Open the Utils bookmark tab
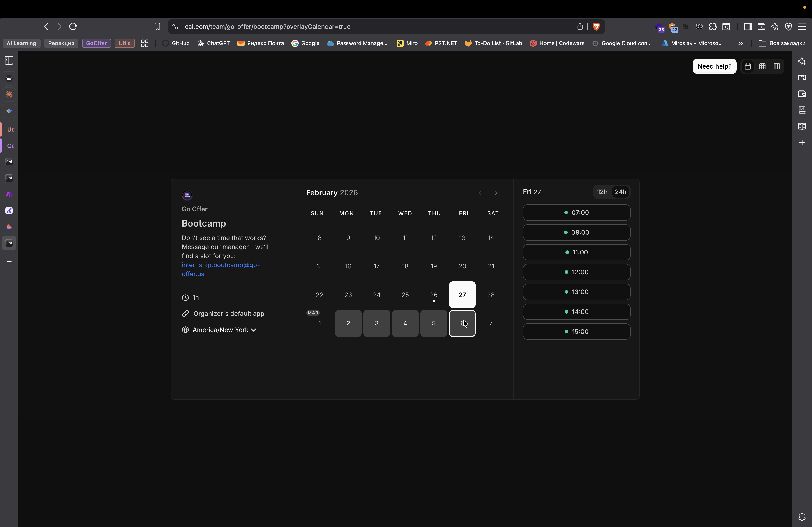The width and height of the screenshot is (812, 527). (x=124, y=43)
